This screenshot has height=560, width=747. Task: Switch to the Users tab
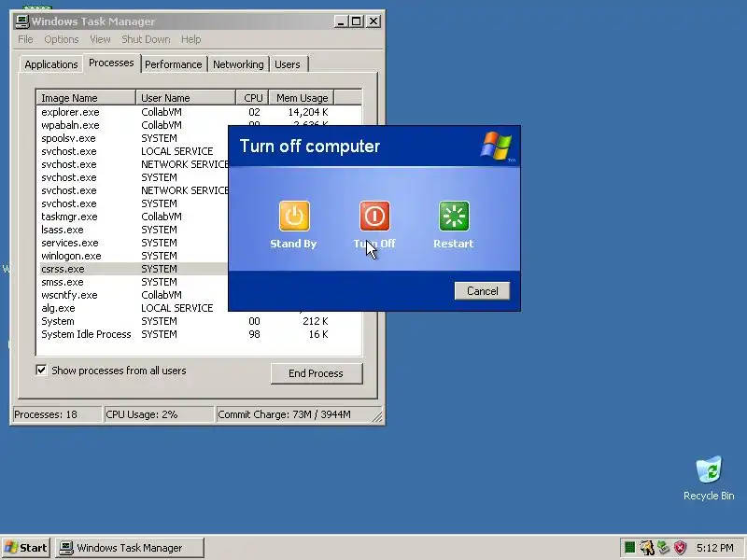click(x=288, y=64)
